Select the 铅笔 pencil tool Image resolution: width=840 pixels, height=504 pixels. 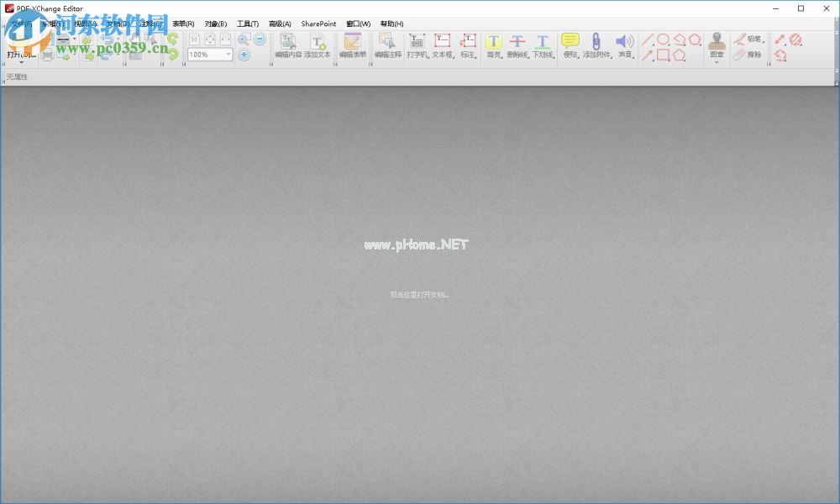[748, 39]
